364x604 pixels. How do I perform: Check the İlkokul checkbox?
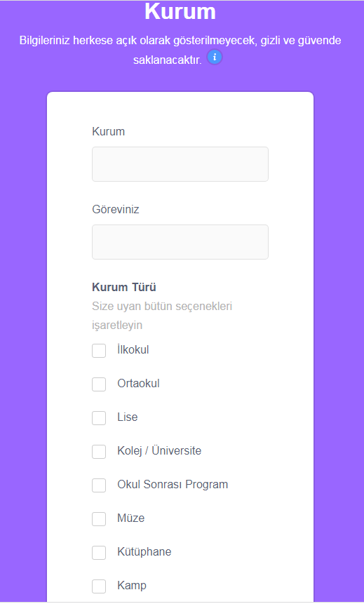99,351
